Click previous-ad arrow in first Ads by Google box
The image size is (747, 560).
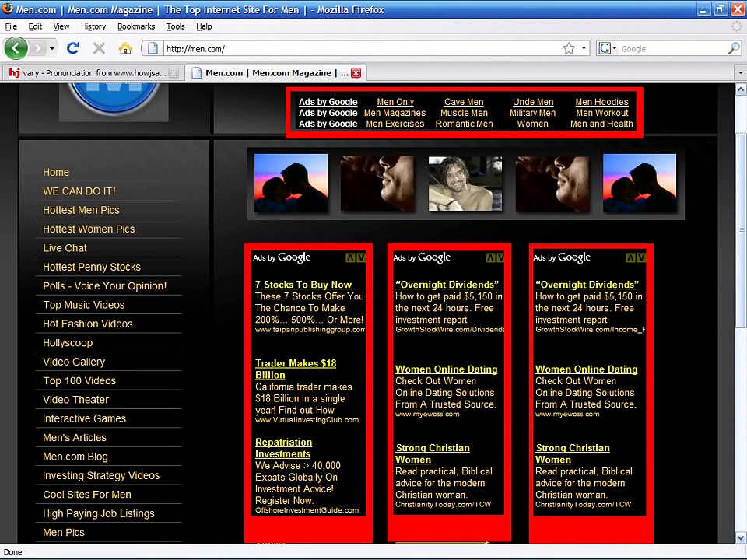351,258
